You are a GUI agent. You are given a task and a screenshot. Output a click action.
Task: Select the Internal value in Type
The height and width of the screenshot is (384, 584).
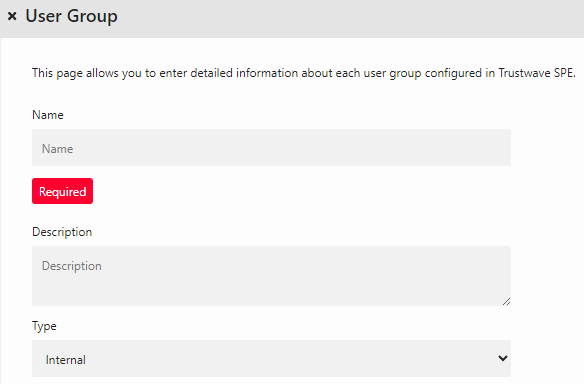[x=66, y=360]
